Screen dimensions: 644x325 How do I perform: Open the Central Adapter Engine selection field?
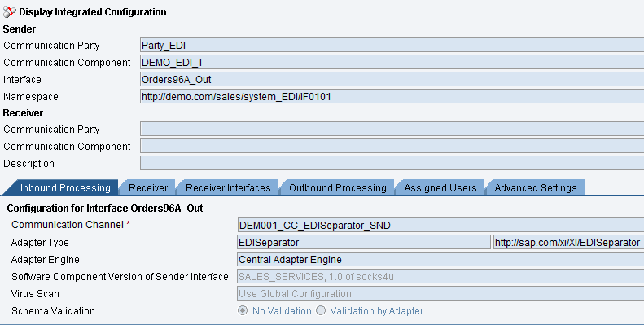point(440,259)
